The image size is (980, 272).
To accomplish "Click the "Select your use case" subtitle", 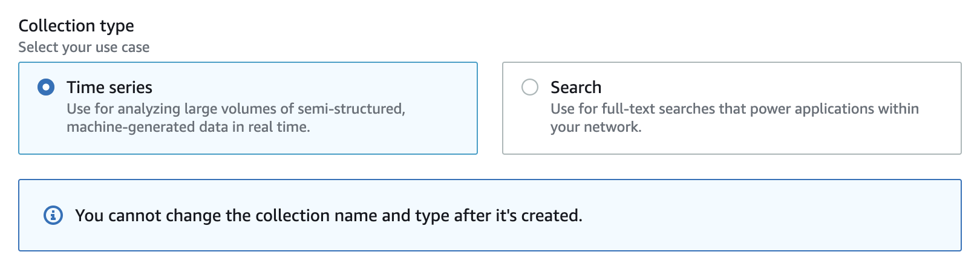I will pyautogui.click(x=83, y=47).
